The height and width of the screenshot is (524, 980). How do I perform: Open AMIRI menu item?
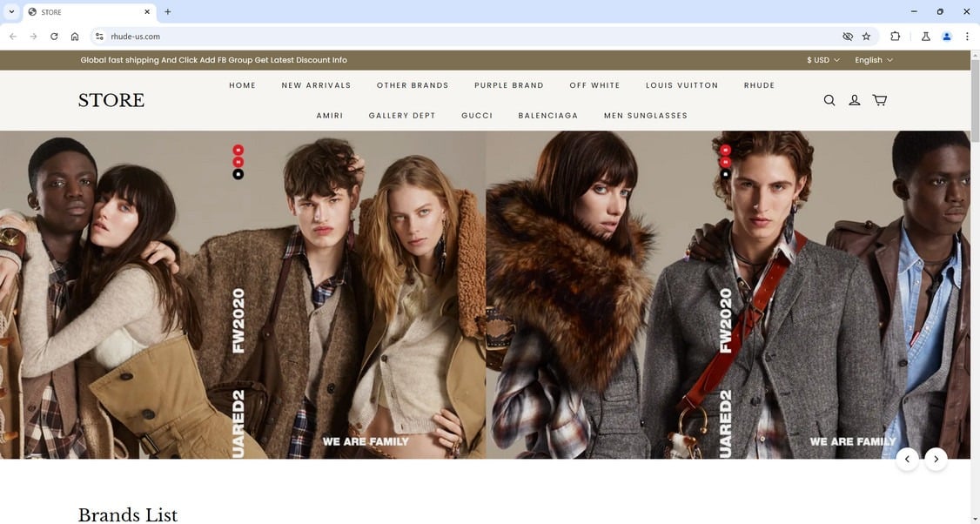click(x=329, y=115)
